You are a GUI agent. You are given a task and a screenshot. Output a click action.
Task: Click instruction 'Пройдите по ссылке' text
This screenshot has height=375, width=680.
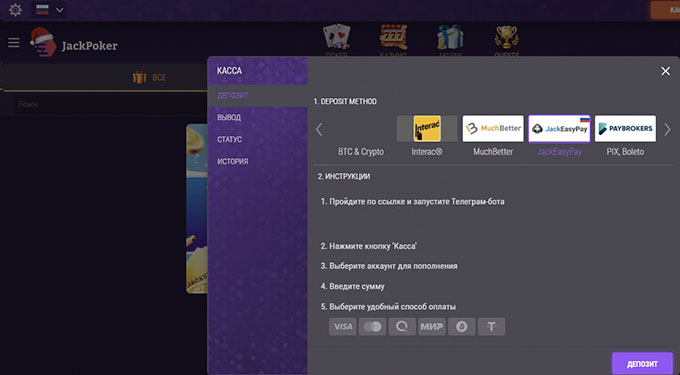[x=412, y=202]
